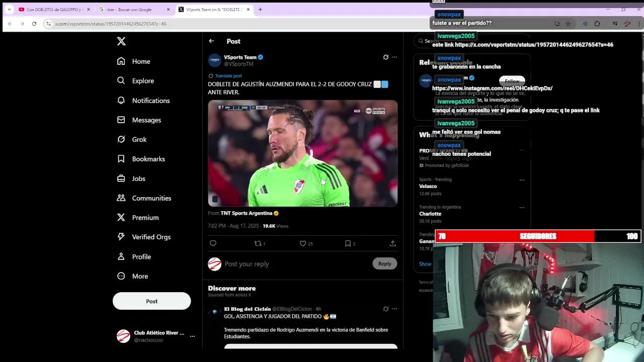Viewport: 644px width, 362px height.
Task: Click the 7:02 PM · Aug 17, 2025 timestamp
Action: click(x=233, y=226)
